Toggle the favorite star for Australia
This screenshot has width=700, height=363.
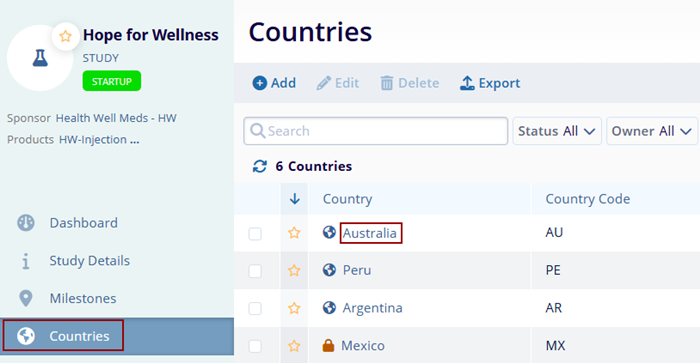(294, 233)
